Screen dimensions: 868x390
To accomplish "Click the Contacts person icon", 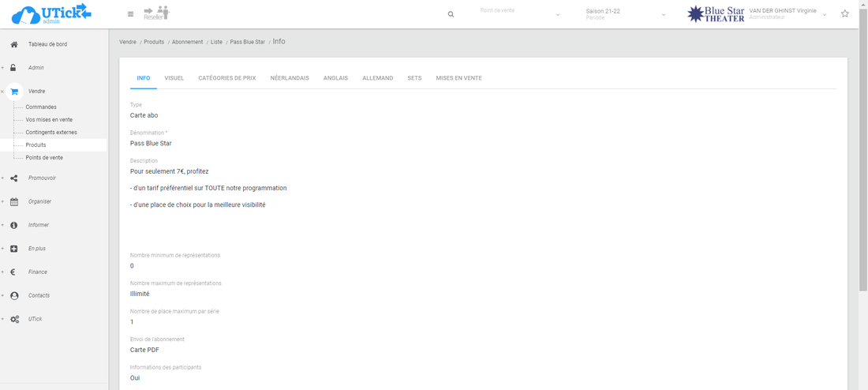I will click(x=14, y=295).
